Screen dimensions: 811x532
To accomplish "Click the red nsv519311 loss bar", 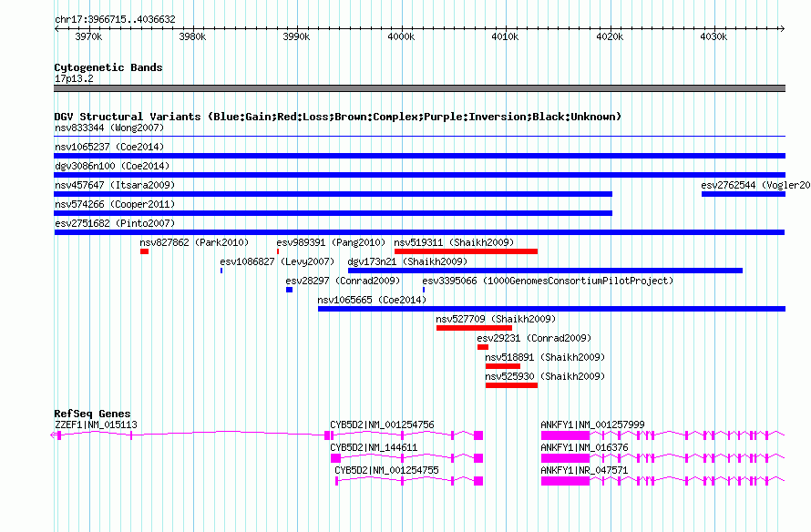I will coord(466,251).
